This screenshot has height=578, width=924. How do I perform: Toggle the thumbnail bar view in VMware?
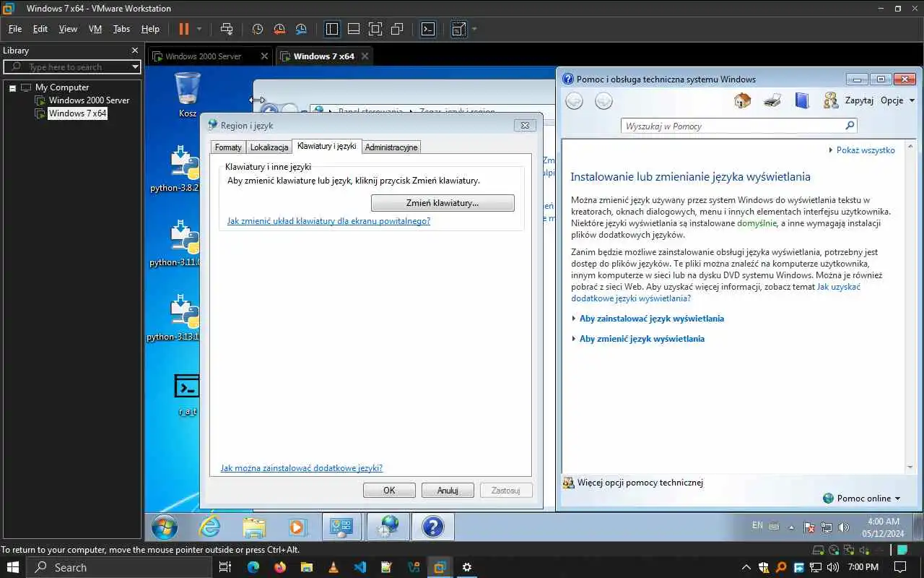(x=354, y=29)
